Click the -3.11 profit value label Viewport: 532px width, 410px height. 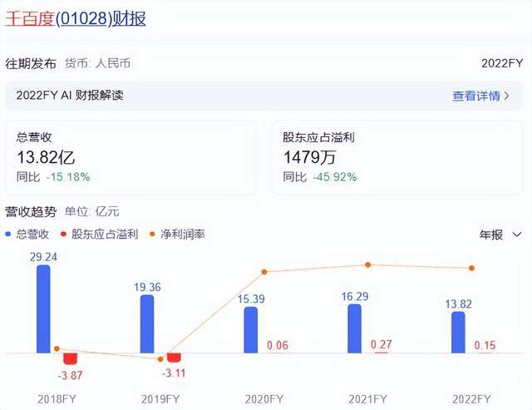click(174, 373)
